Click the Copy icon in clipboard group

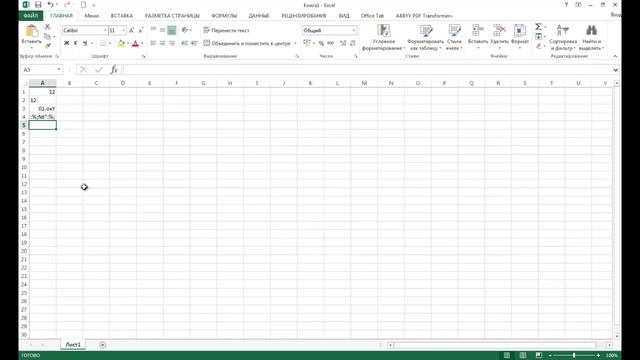[47, 36]
